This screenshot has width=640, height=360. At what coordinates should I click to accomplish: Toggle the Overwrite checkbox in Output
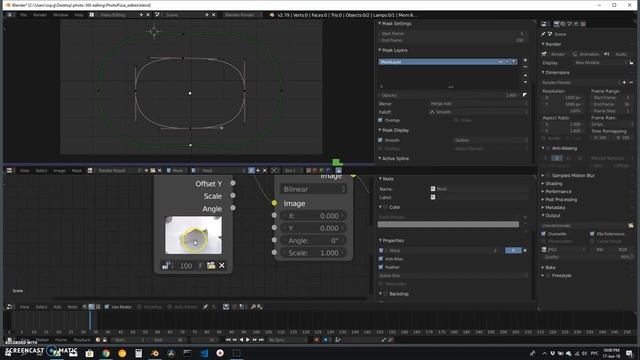pos(544,234)
